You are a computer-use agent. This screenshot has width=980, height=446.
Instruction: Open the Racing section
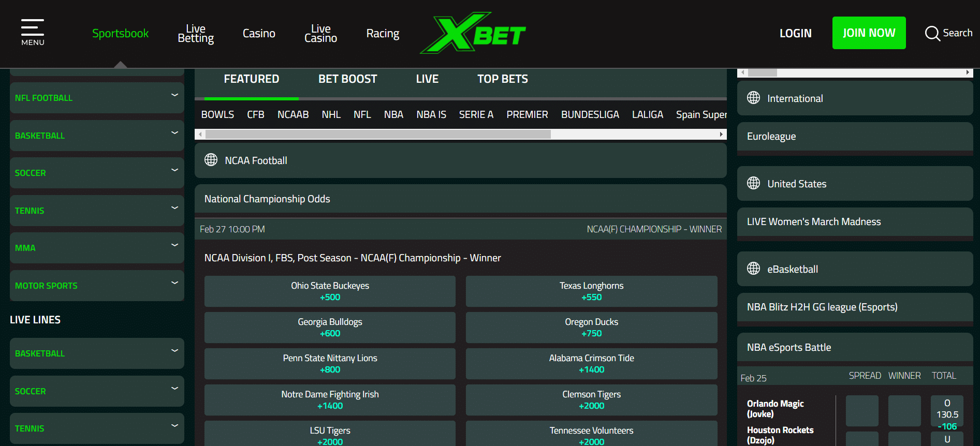[383, 34]
